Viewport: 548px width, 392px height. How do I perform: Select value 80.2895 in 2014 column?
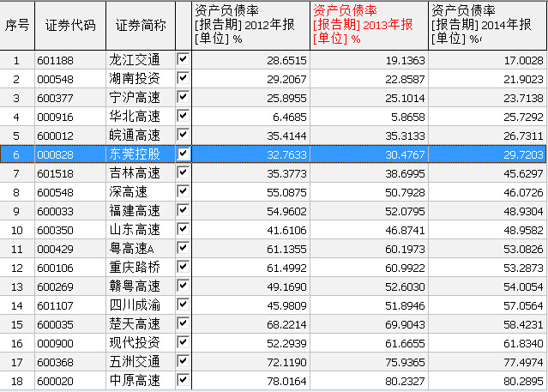pos(523,382)
